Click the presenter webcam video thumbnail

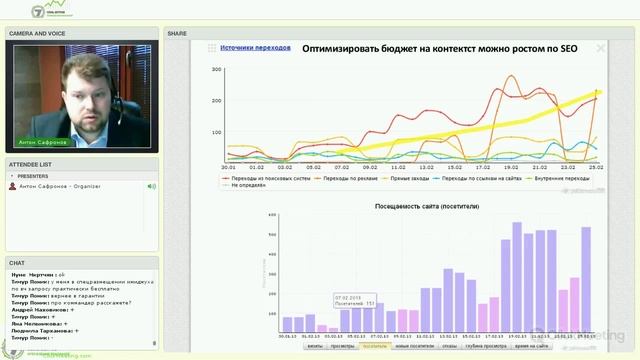pos(82,96)
